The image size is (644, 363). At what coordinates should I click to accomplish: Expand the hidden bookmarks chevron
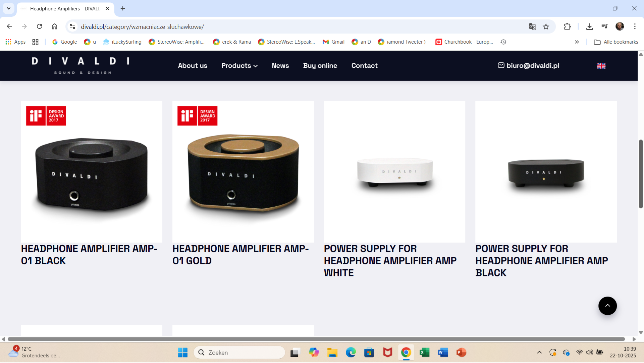[577, 42]
